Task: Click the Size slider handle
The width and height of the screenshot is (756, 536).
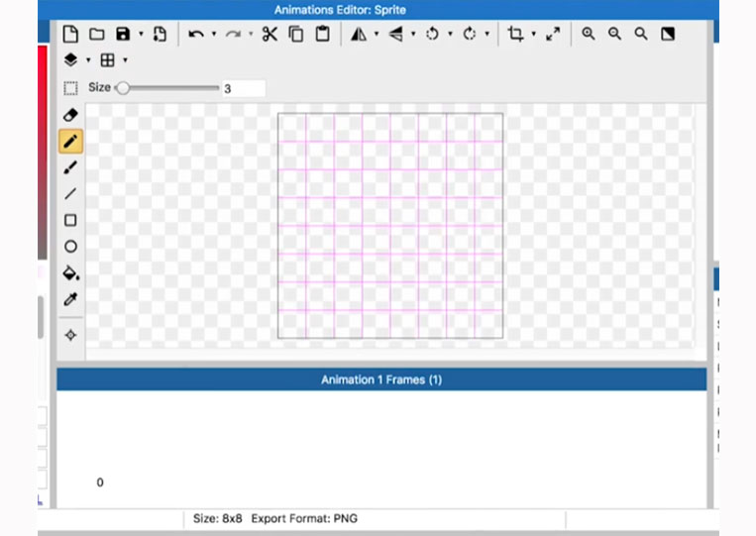Action: (124, 88)
